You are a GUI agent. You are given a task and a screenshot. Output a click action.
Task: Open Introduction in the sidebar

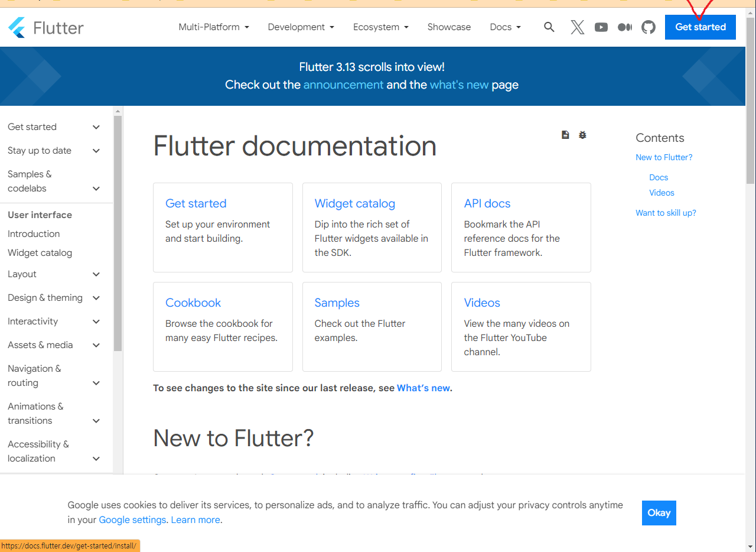point(34,234)
